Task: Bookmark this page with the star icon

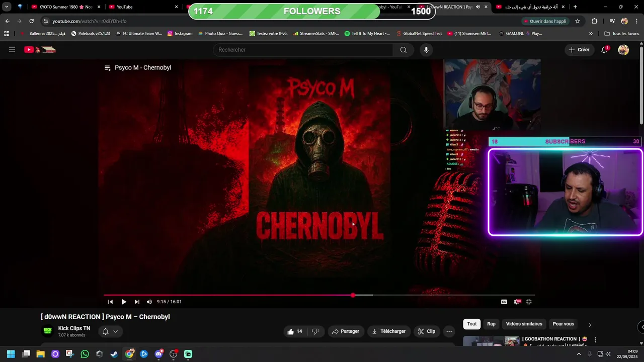Action: click(x=578, y=21)
